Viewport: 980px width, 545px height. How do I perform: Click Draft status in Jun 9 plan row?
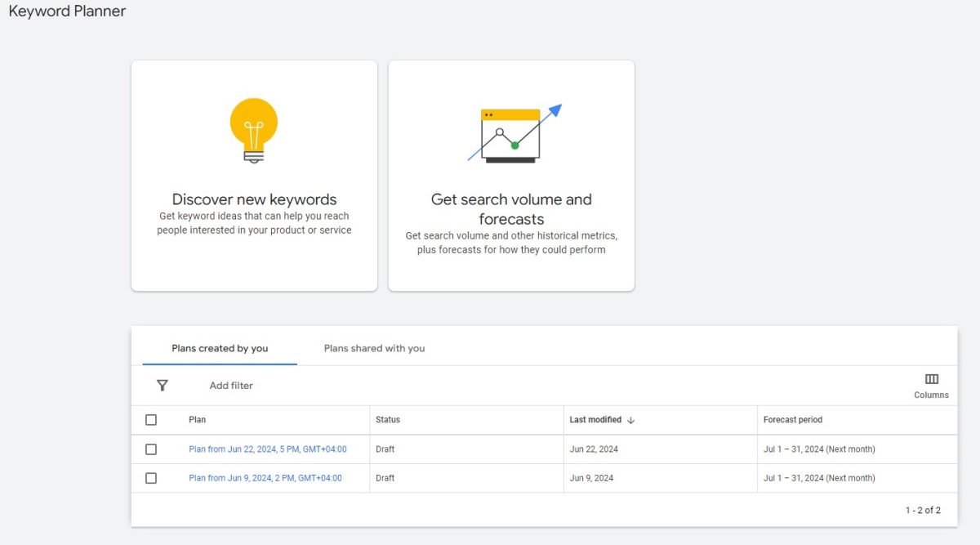point(385,478)
